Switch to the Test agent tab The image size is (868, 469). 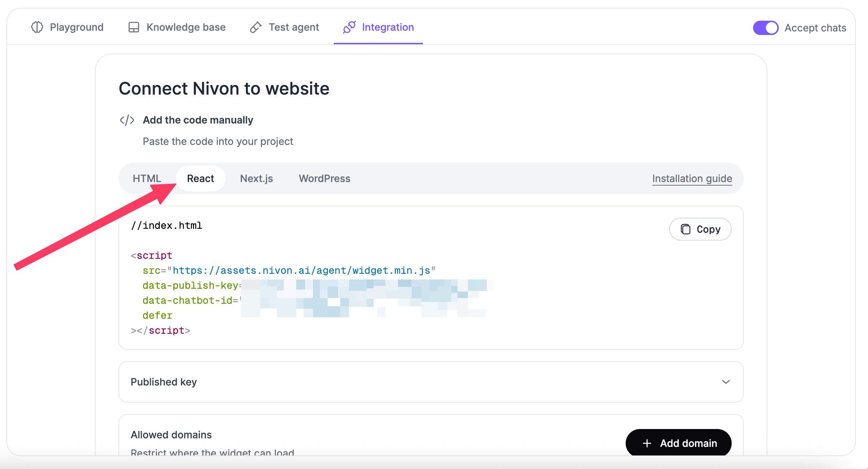pyautogui.click(x=284, y=27)
